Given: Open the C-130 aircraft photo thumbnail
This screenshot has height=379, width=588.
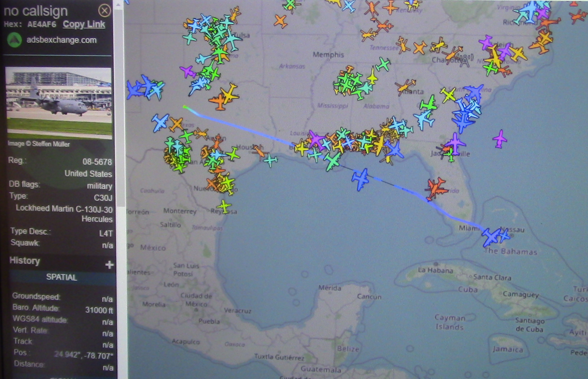Looking at the screenshot, I should coord(59,103).
